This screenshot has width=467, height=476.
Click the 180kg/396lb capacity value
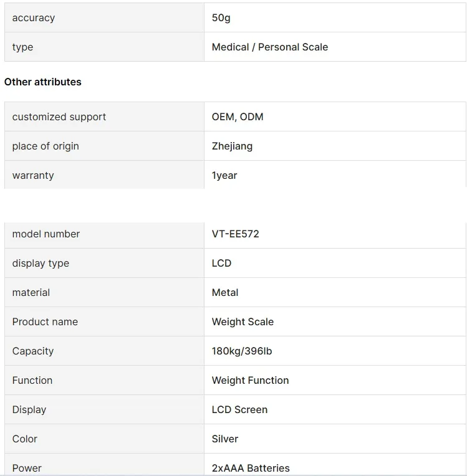pyautogui.click(x=242, y=351)
